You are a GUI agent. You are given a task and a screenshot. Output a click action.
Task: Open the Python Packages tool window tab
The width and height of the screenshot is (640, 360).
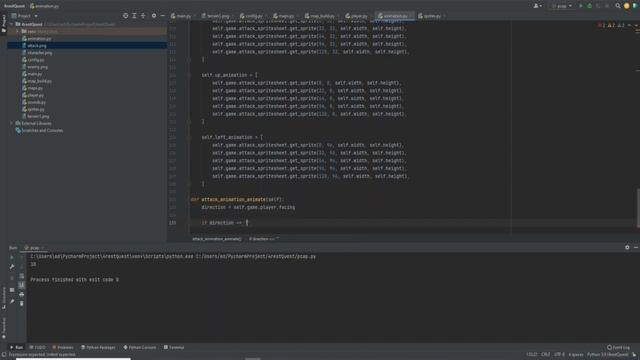98,347
